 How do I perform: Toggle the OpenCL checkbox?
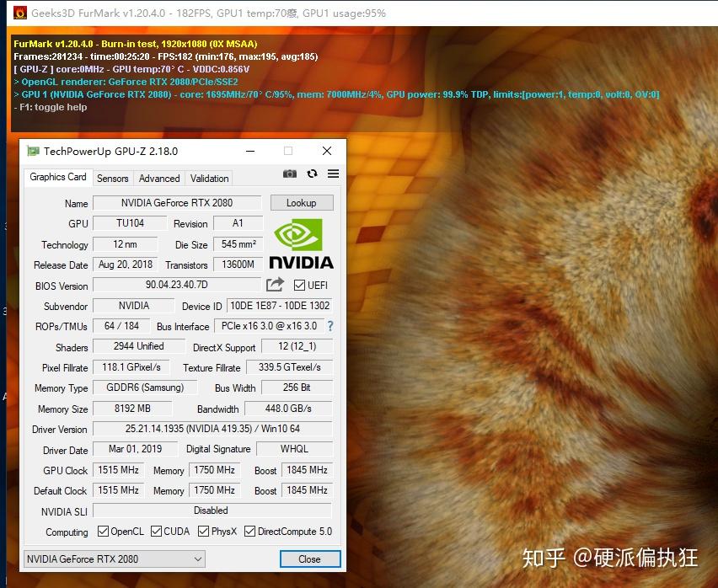[x=103, y=532]
